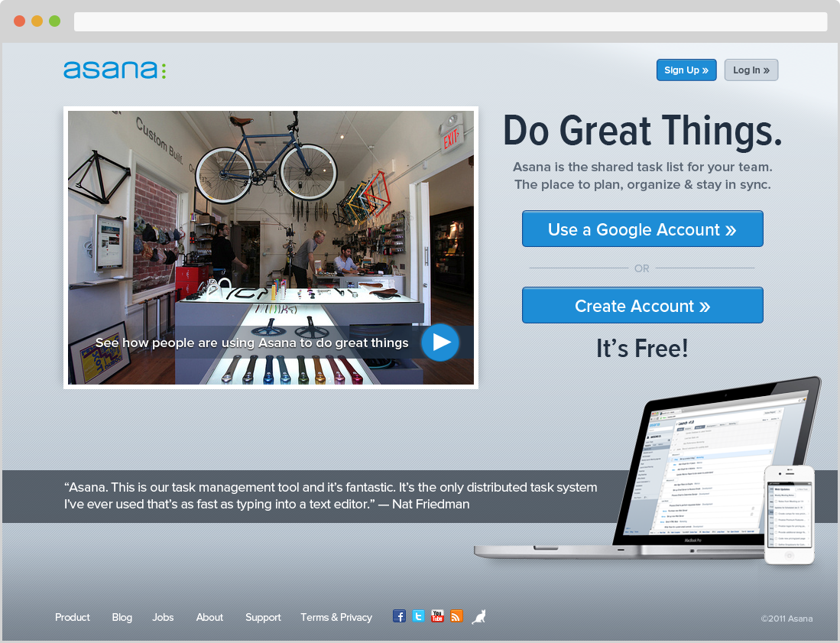Click the Create Account button
This screenshot has width=840, height=643.
[x=642, y=305]
